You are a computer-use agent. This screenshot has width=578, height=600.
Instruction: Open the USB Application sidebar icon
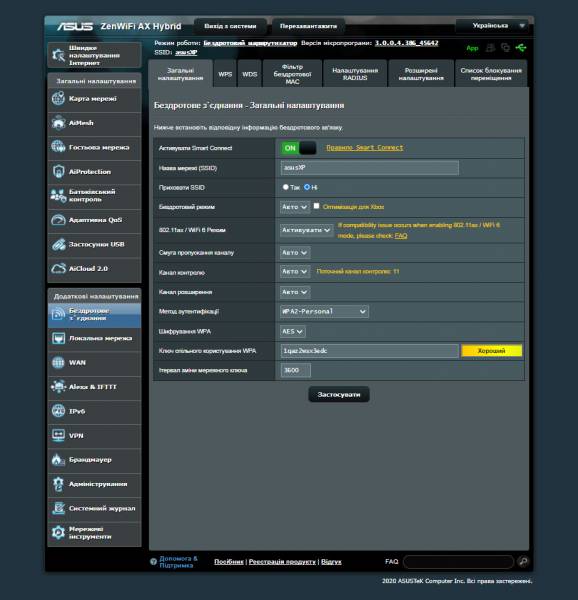(x=58, y=244)
